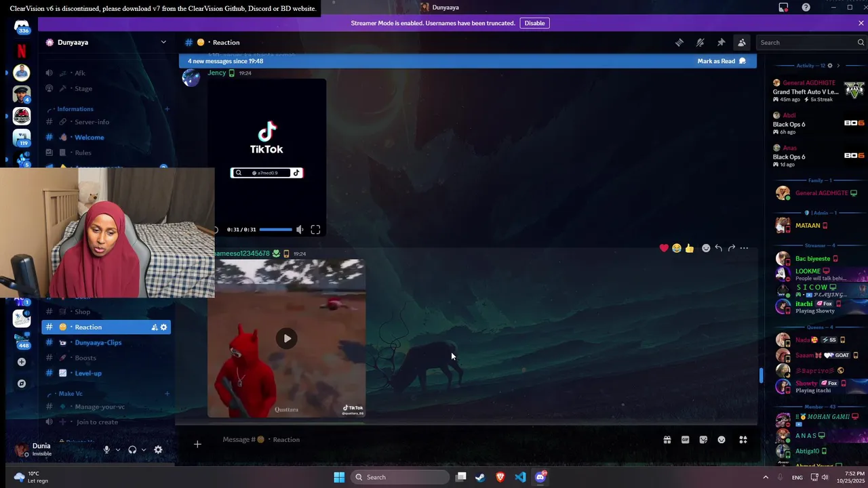Toggle the member list icon
This screenshot has width=868, height=488.
click(x=742, y=42)
